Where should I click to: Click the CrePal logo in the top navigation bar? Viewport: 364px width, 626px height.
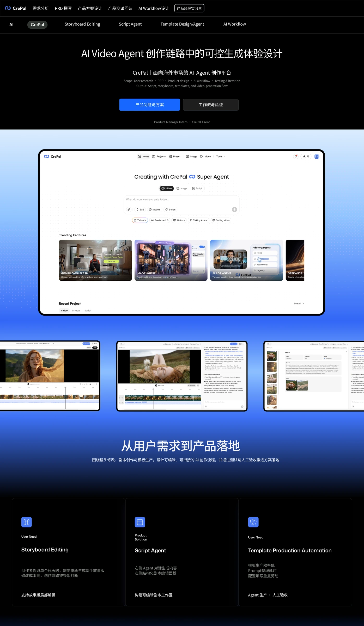tap(16, 8)
